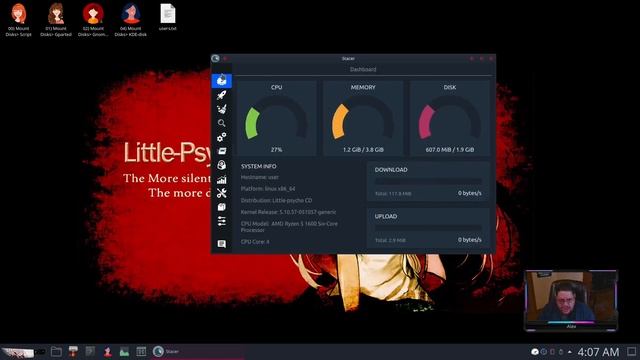Click the Disk usage gauge
The height and width of the screenshot is (360, 640).
(449, 118)
